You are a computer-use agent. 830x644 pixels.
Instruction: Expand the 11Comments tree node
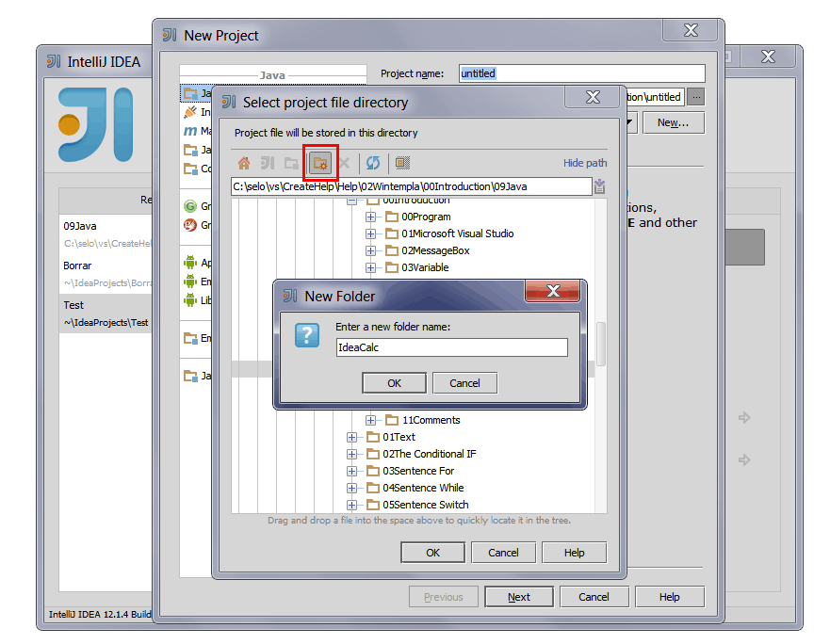point(370,420)
